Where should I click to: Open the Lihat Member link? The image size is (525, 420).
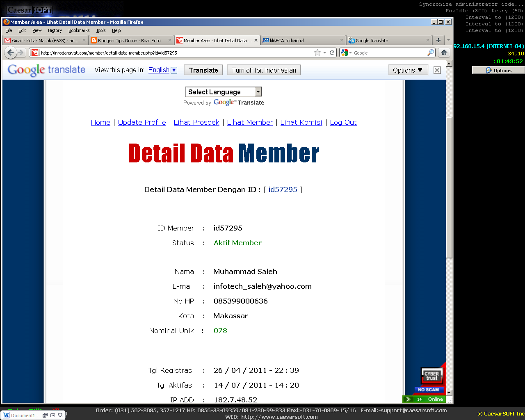click(250, 122)
